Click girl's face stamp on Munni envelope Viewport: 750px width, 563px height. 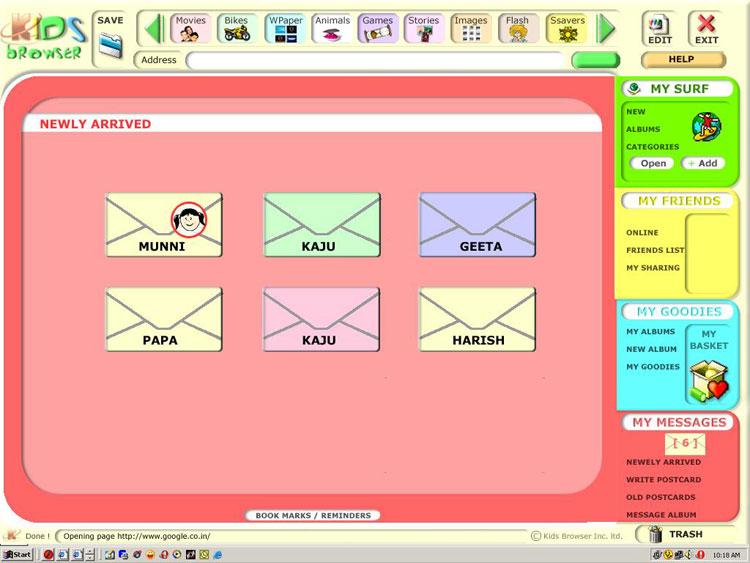pyautogui.click(x=189, y=220)
